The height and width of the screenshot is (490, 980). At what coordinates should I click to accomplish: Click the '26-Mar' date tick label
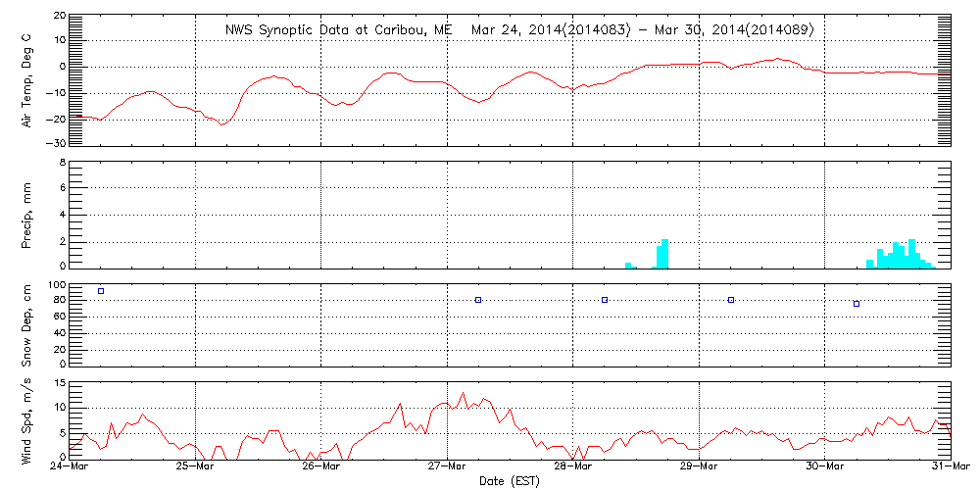point(321,467)
